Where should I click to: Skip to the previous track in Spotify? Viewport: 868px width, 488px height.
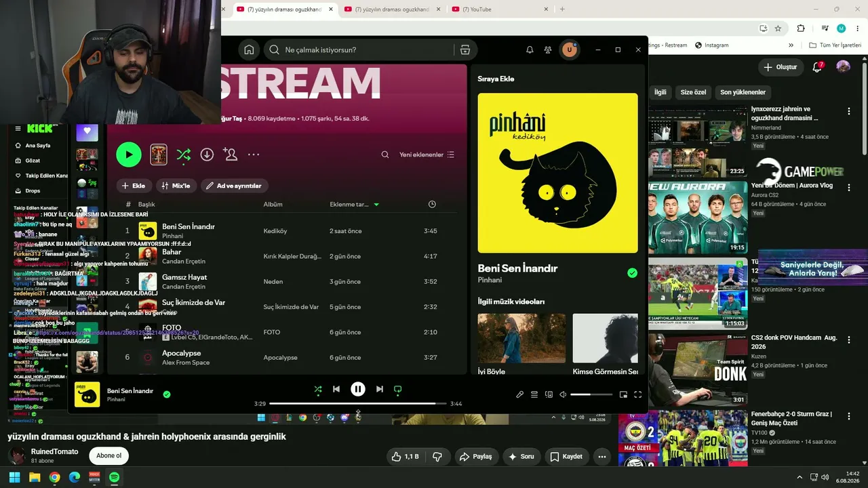click(x=336, y=389)
